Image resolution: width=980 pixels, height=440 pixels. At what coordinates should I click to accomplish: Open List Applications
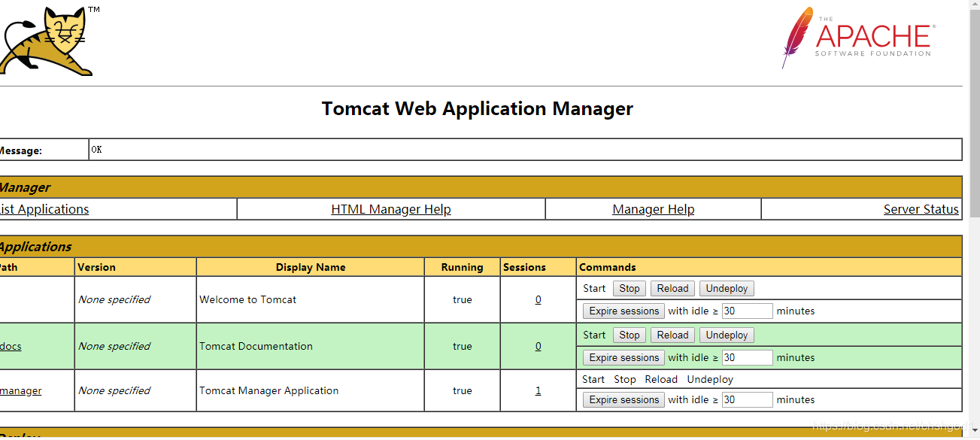click(45, 208)
